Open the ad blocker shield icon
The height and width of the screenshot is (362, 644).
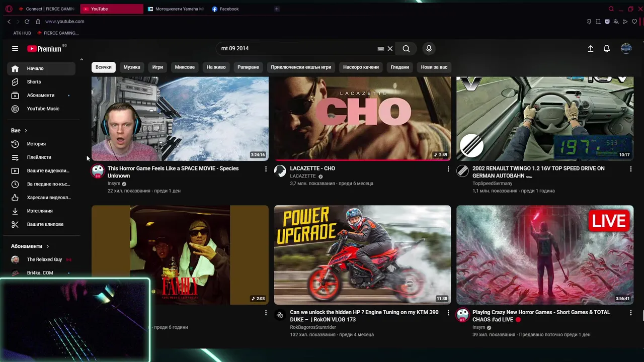(x=607, y=22)
